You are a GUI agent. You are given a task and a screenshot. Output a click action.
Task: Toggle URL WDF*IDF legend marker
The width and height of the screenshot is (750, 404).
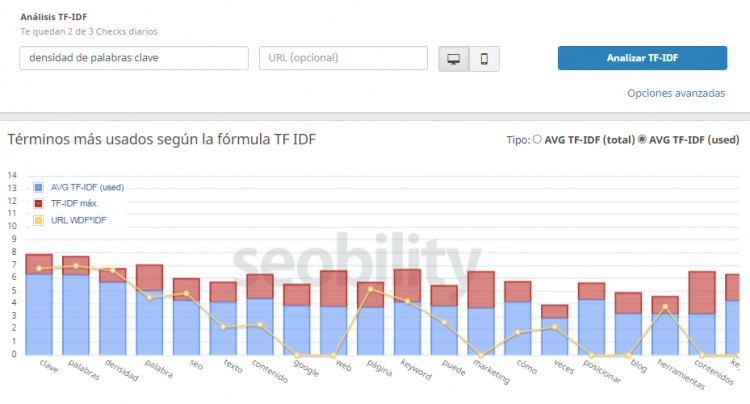tap(38, 220)
